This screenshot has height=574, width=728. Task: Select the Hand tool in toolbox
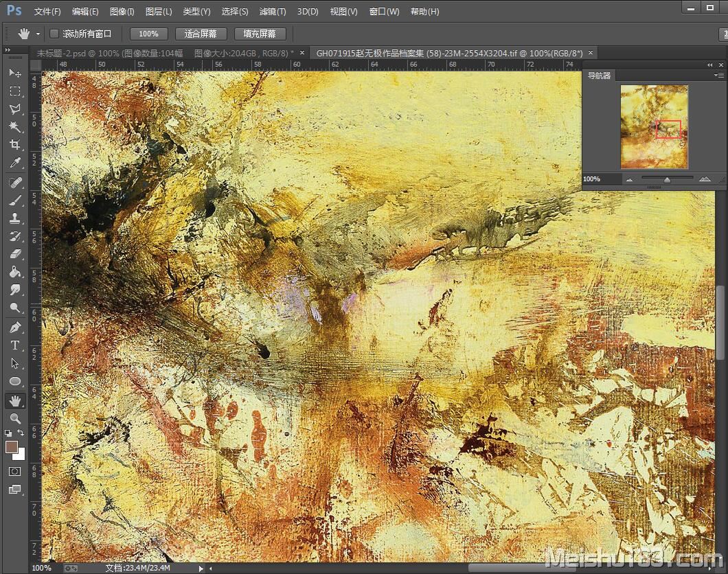[15, 400]
